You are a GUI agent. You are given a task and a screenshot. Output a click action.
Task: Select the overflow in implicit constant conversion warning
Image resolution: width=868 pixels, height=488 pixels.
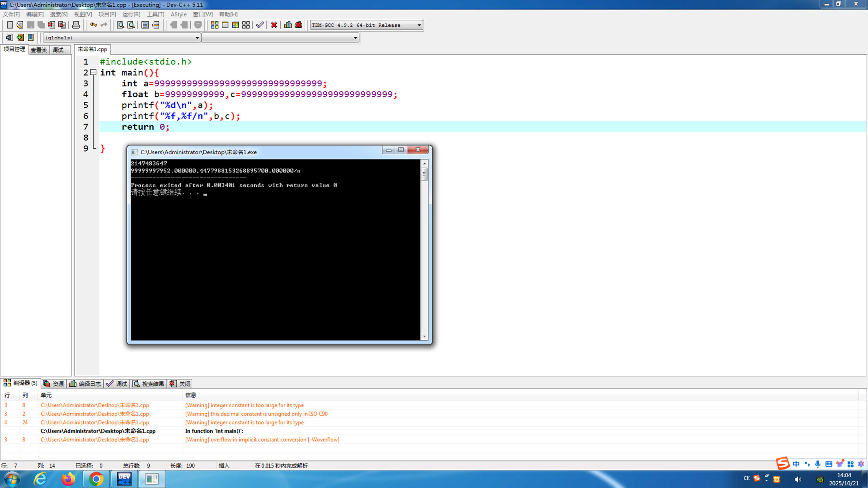[x=262, y=439]
